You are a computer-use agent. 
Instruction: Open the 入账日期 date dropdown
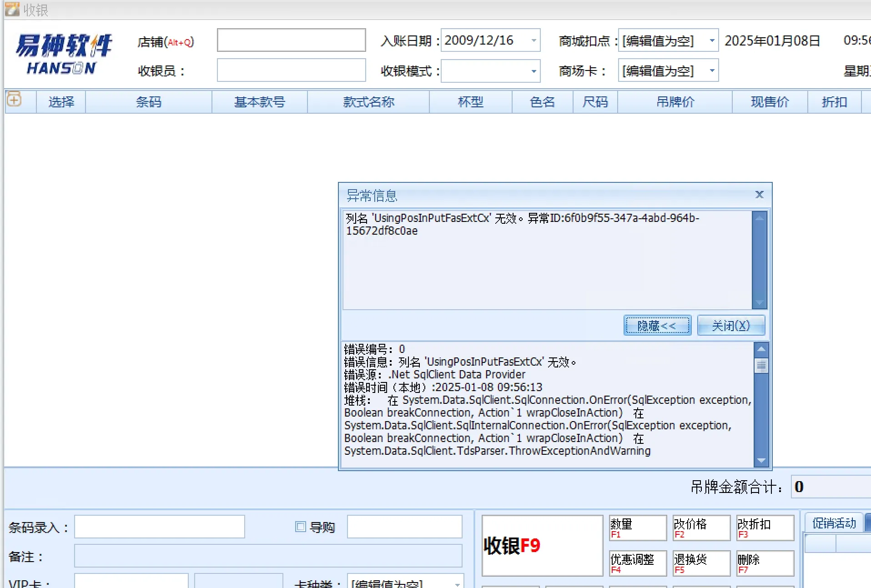534,41
